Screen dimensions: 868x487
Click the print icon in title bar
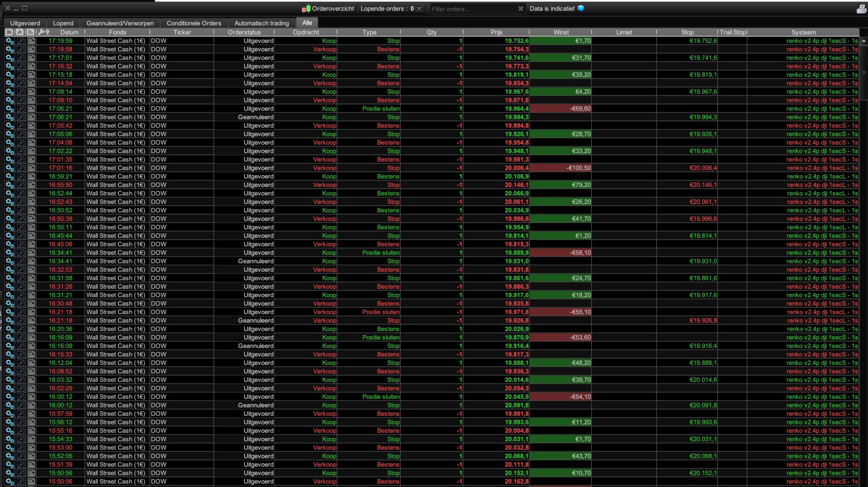pos(861,9)
